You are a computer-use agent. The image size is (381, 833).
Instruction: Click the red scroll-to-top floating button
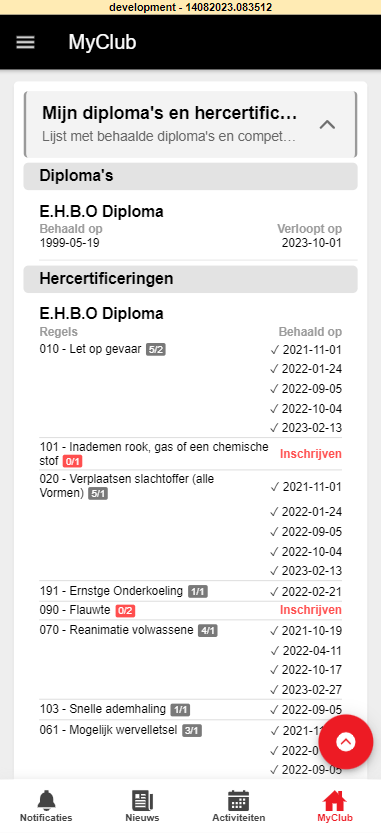(346, 742)
